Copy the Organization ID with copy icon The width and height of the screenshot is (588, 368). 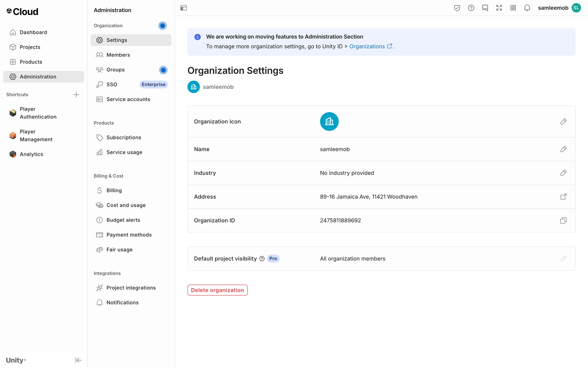(x=563, y=220)
